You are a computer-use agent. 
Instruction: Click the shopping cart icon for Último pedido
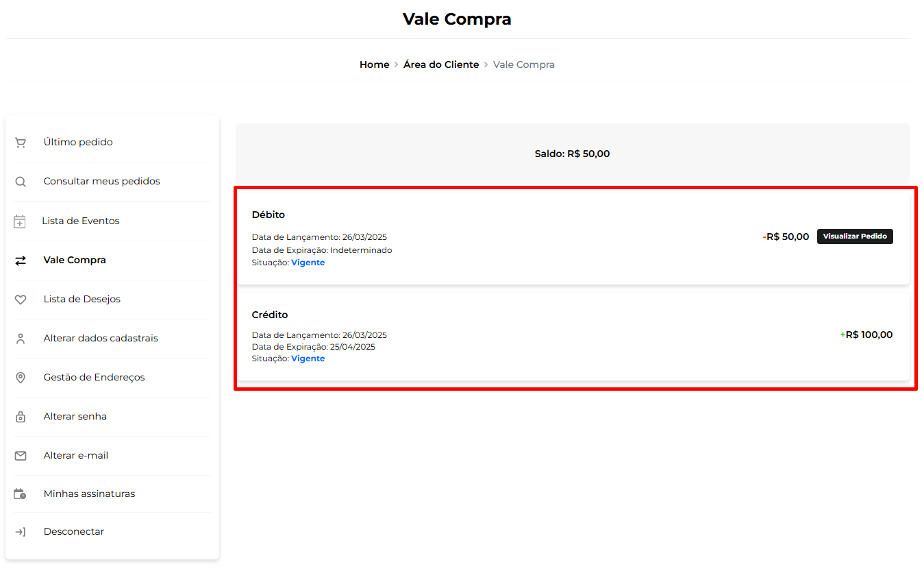[21, 143]
